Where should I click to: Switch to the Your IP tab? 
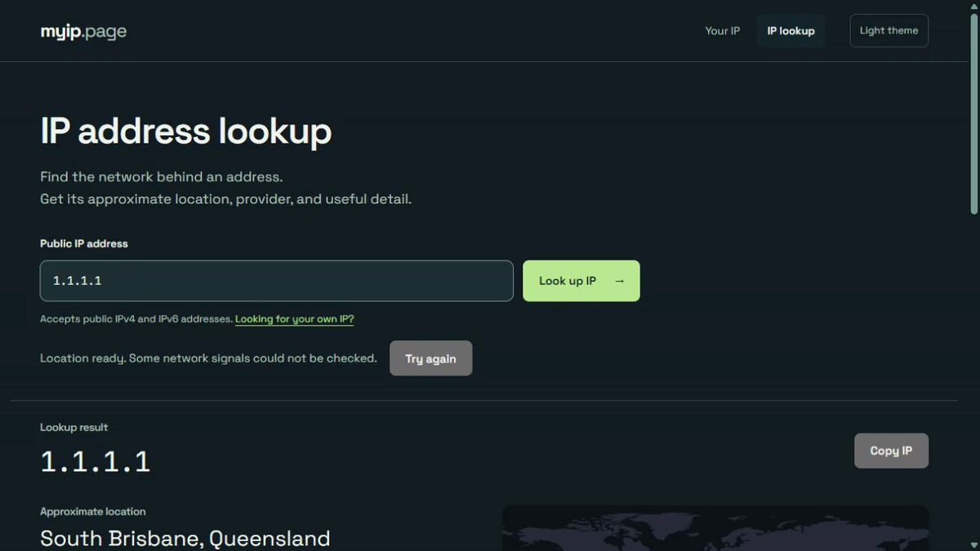722,31
